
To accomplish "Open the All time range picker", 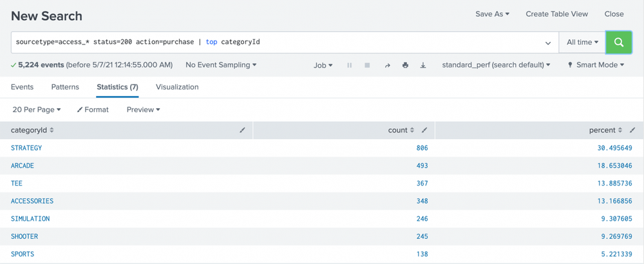I will [582, 42].
